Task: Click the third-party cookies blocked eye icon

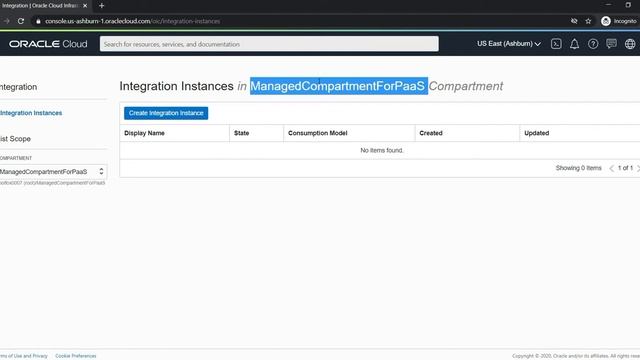Action: [x=574, y=21]
